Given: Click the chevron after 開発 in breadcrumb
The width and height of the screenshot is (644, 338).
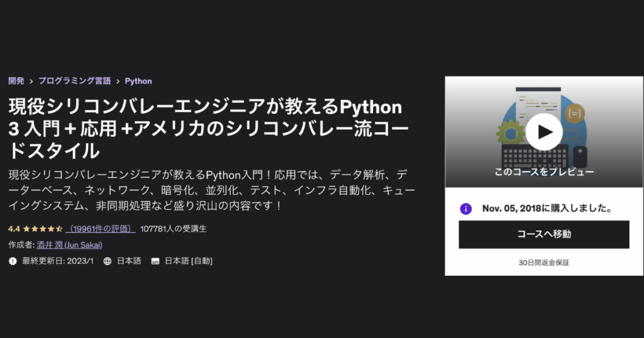Looking at the screenshot, I should click(31, 81).
